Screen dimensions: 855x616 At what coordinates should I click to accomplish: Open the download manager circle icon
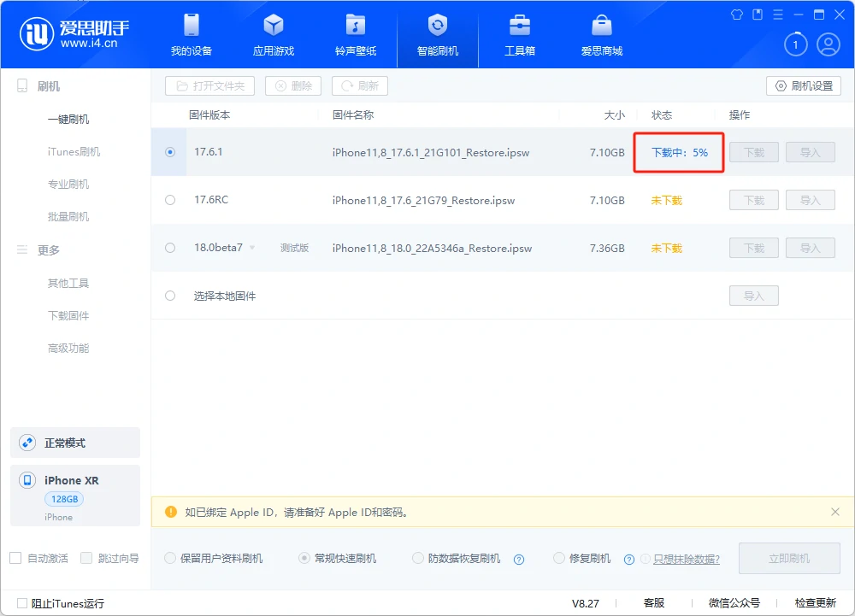pos(795,44)
